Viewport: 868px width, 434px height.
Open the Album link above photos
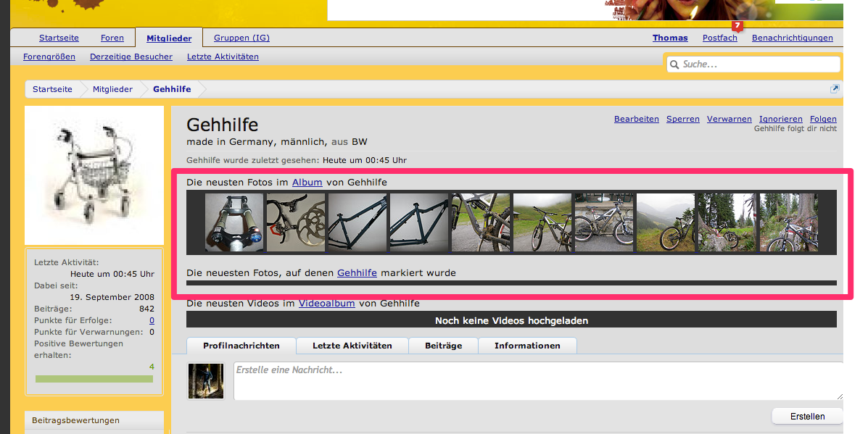point(307,183)
